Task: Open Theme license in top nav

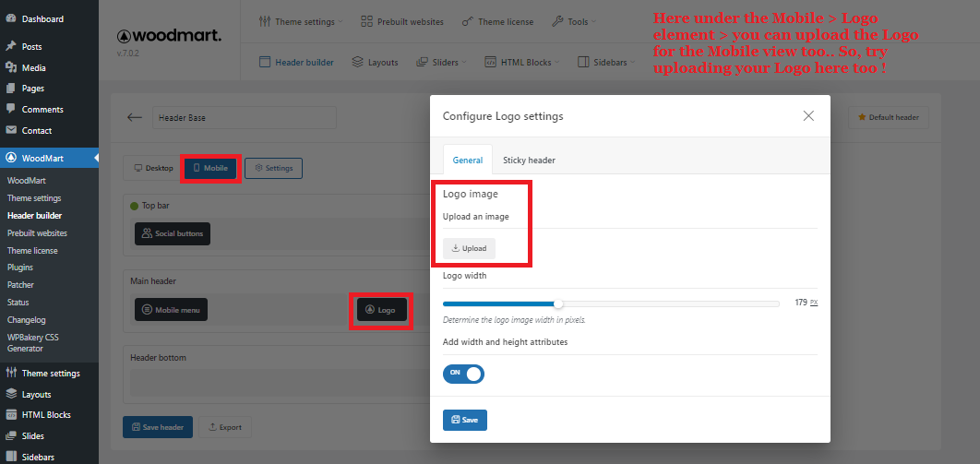Action: pos(497,21)
